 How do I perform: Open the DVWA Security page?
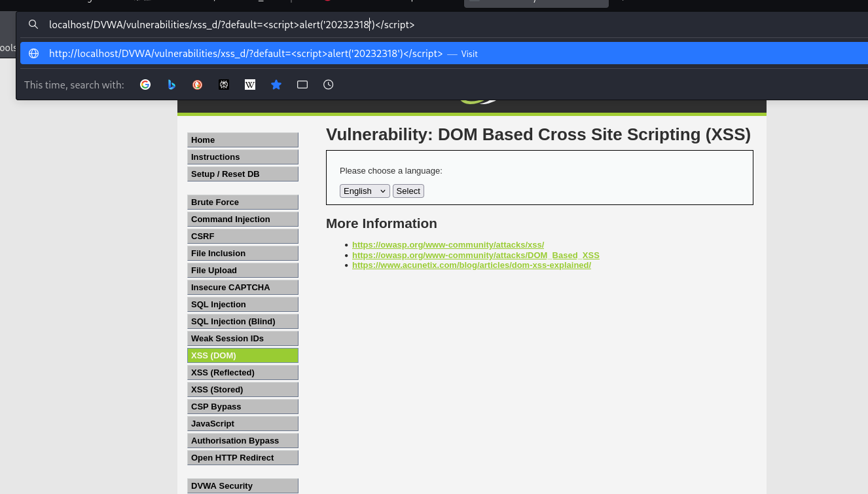pyautogui.click(x=243, y=486)
